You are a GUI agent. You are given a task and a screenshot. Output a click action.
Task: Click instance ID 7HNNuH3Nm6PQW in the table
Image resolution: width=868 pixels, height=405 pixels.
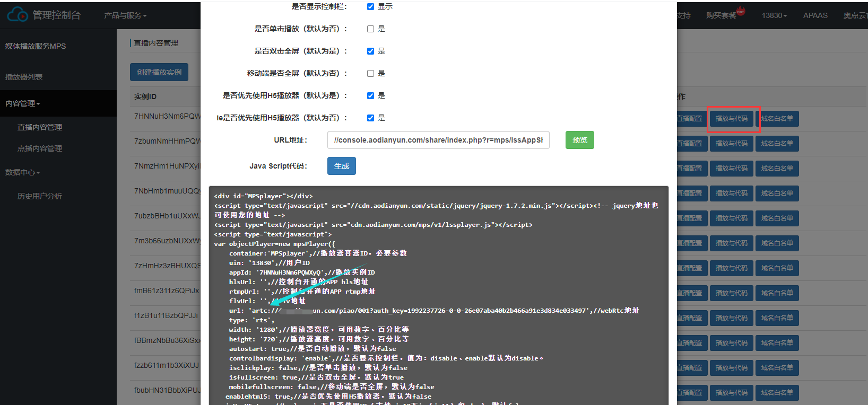(167, 116)
